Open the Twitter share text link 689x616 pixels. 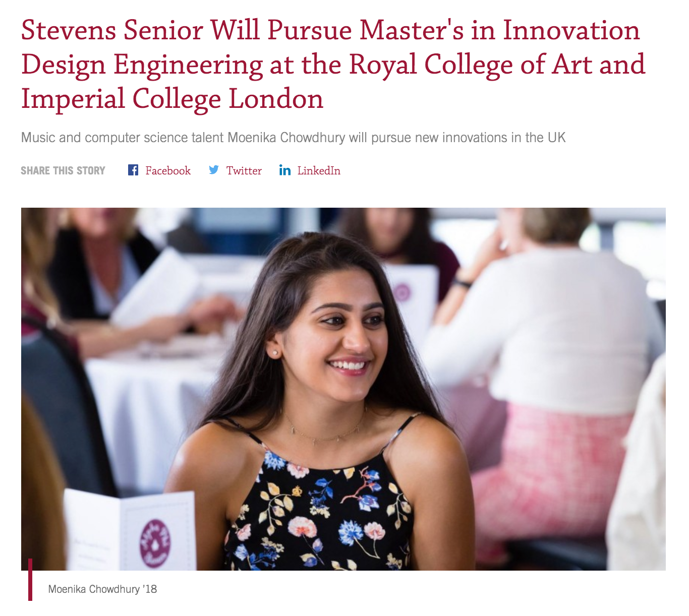click(244, 170)
